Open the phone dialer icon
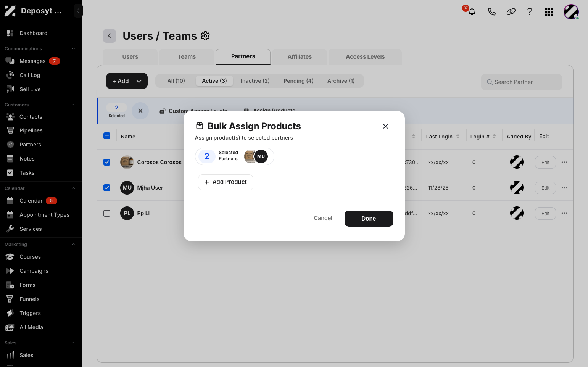This screenshot has height=367, width=588. (x=491, y=11)
